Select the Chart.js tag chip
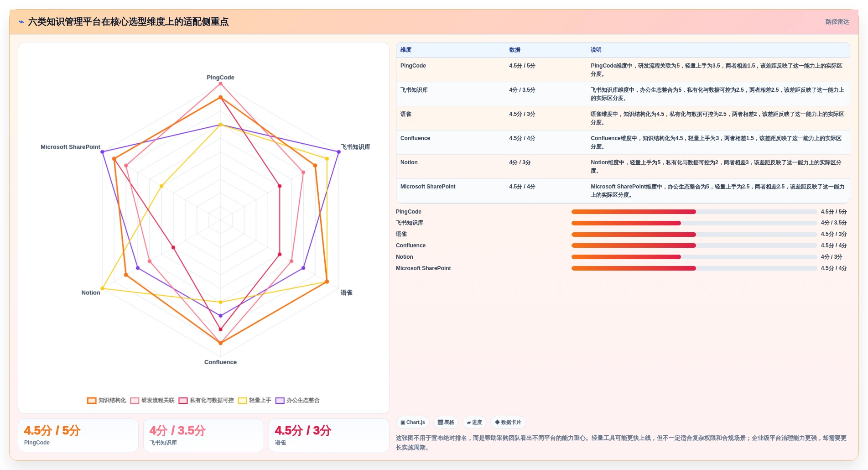The image size is (868, 470). point(413,422)
